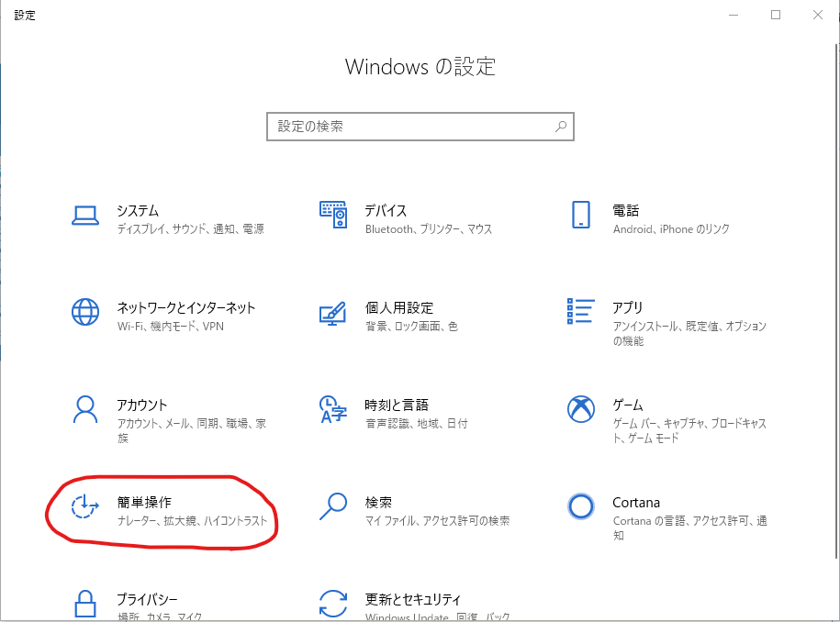Screen dimensions: 840x622
Task: Open the アカウント person icon
Action: coord(85,409)
